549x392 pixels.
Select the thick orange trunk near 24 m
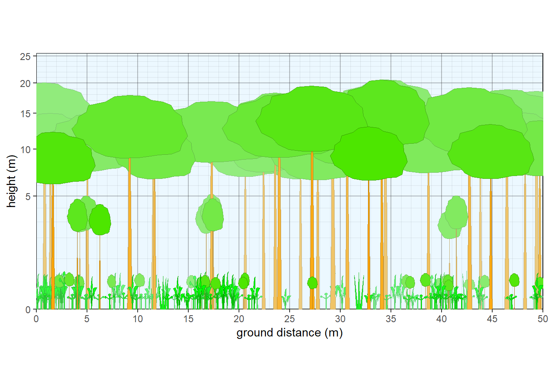(x=279, y=245)
